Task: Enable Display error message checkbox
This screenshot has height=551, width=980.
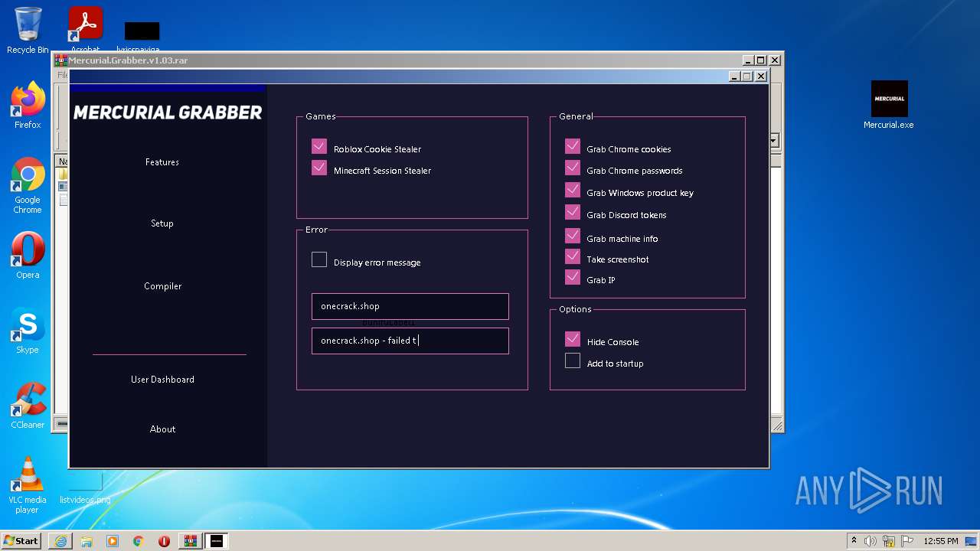Action: pyautogui.click(x=319, y=259)
